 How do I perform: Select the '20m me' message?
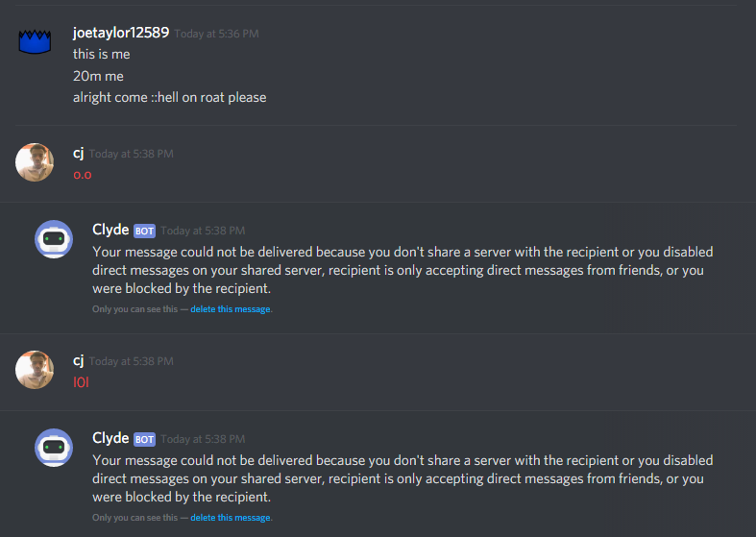pyautogui.click(x=98, y=76)
